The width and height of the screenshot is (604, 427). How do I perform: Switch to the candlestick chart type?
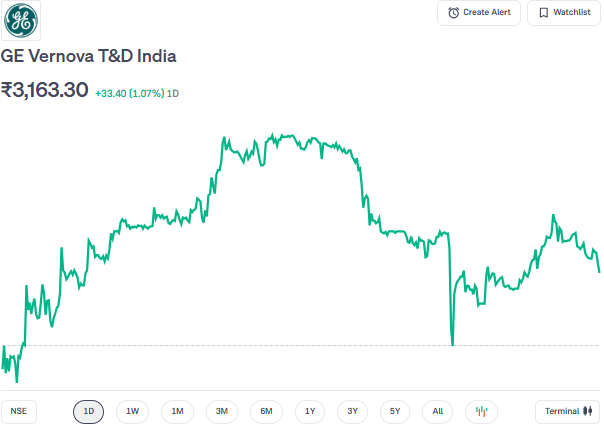pyautogui.click(x=481, y=411)
